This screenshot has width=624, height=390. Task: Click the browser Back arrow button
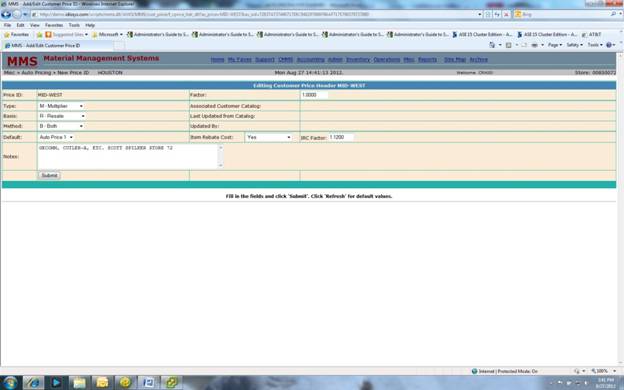coord(6,14)
